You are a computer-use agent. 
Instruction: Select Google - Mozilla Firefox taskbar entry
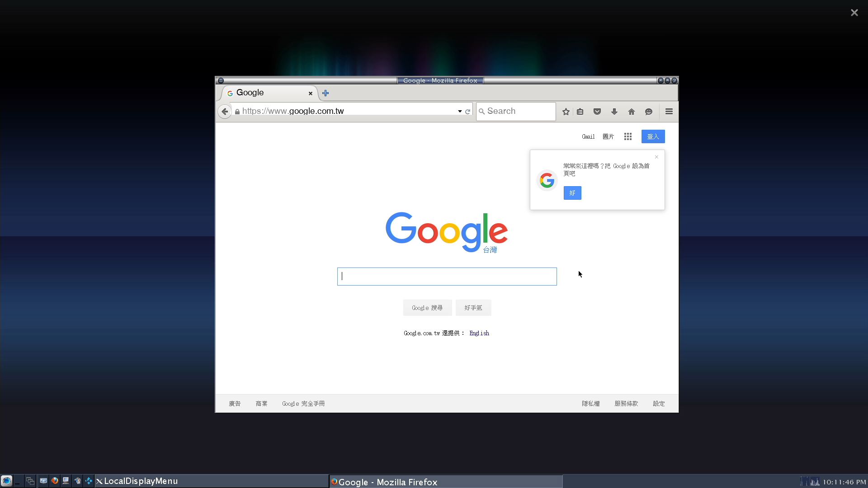(x=446, y=482)
